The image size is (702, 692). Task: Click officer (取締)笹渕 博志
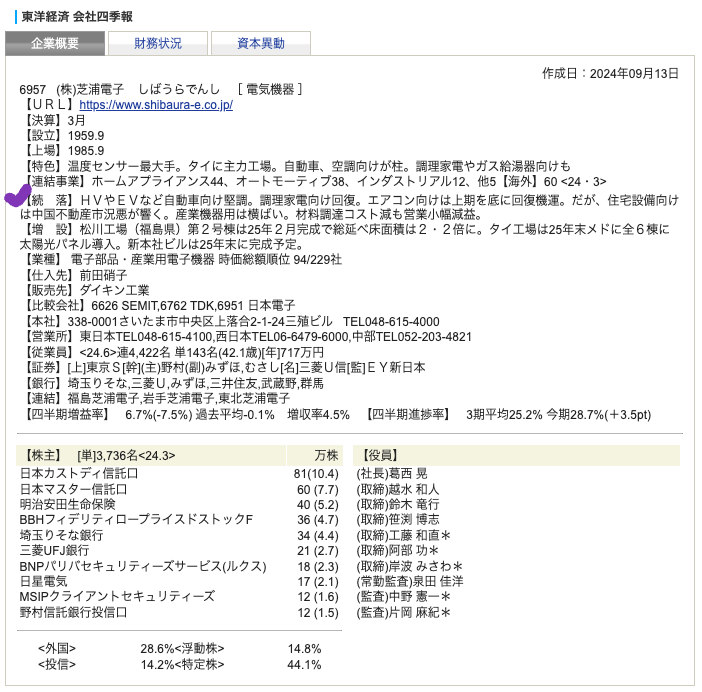pos(398,520)
